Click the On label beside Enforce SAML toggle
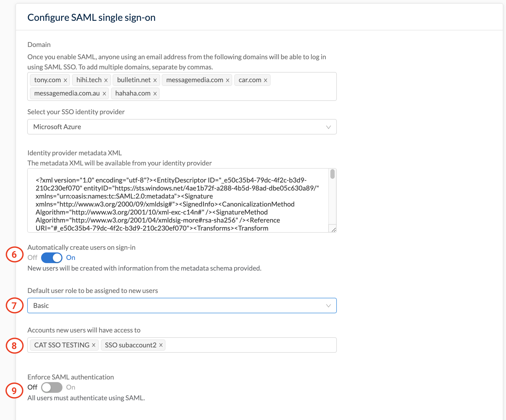Image resolution: width=506 pixels, height=420 pixels. (x=70, y=387)
